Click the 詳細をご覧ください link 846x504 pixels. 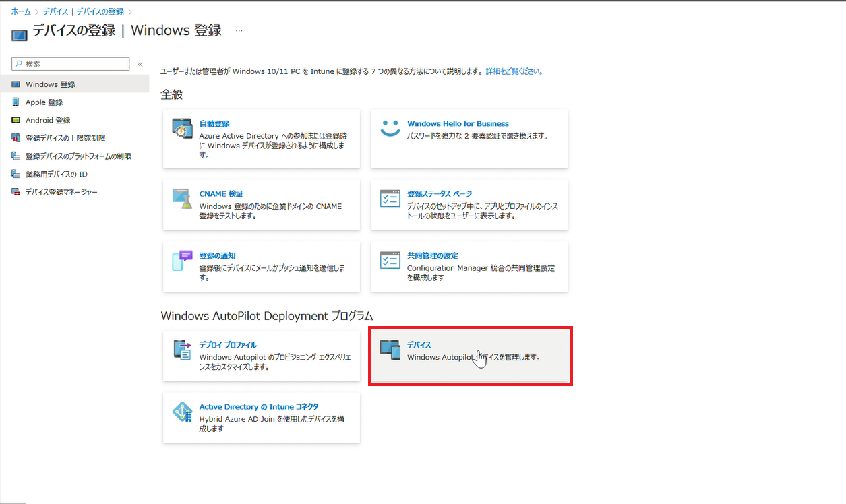point(514,71)
